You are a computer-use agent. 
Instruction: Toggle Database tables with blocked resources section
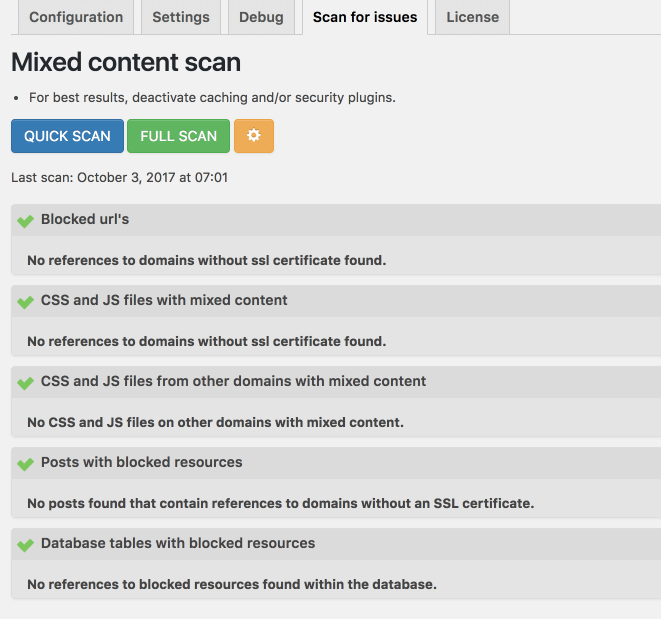[336, 544]
